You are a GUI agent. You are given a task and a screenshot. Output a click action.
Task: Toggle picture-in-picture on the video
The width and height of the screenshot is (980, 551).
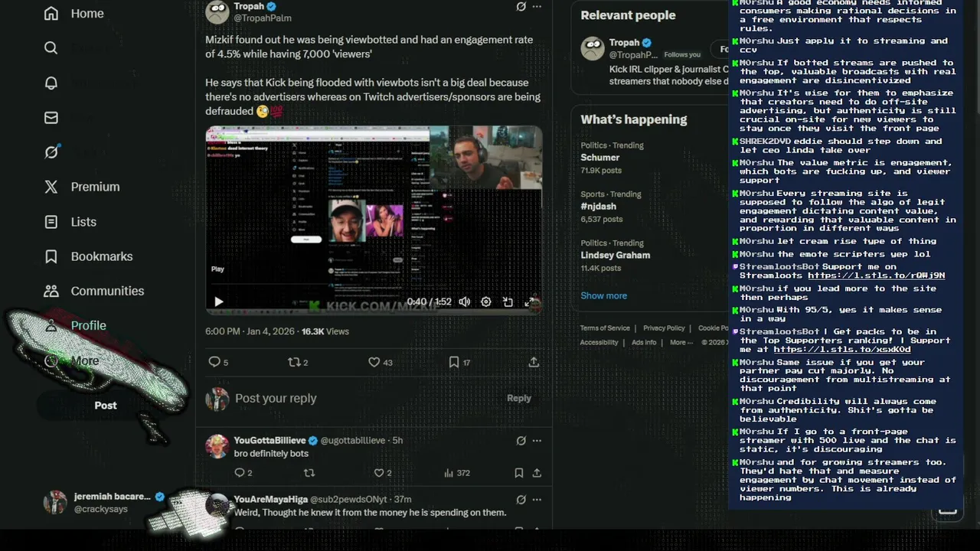[508, 302]
